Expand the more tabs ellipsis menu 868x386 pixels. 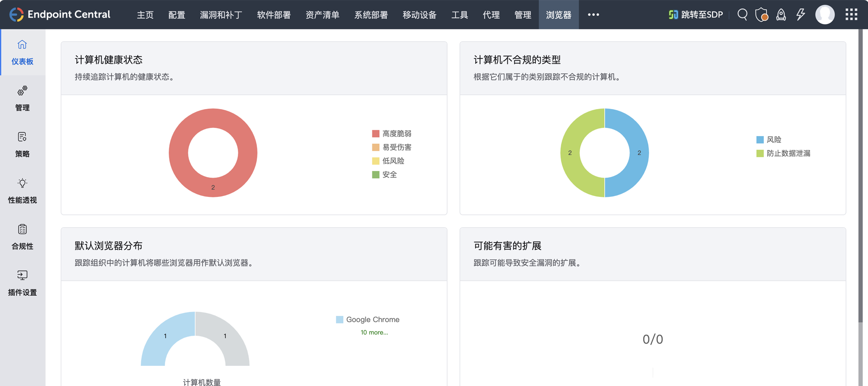point(593,15)
